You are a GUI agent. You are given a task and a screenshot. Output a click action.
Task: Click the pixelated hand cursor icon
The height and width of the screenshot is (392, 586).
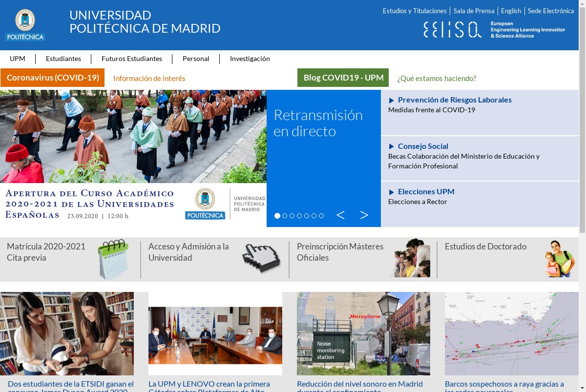(x=261, y=258)
